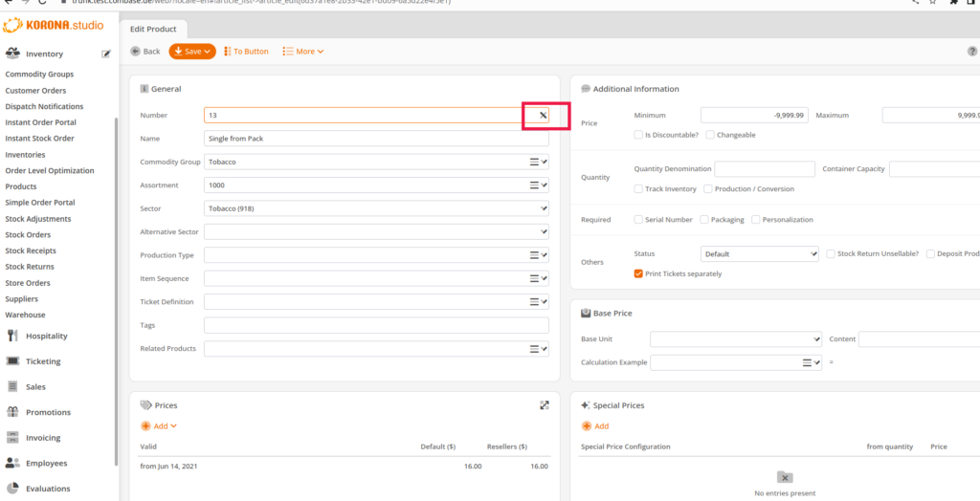Select the Edit Product tab
This screenshot has width=980, height=501.
153,29
